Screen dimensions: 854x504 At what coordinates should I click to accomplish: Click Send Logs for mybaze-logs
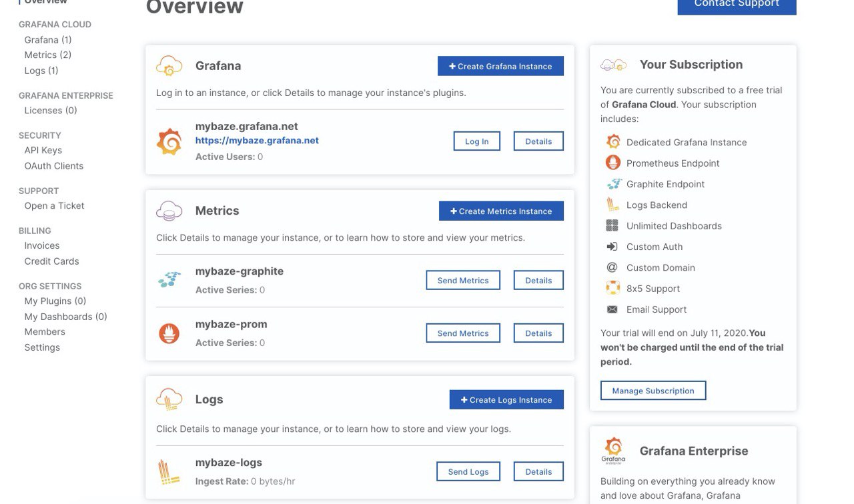468,471
